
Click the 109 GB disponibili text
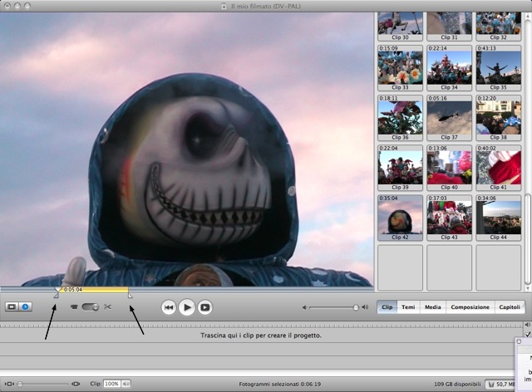(457, 385)
